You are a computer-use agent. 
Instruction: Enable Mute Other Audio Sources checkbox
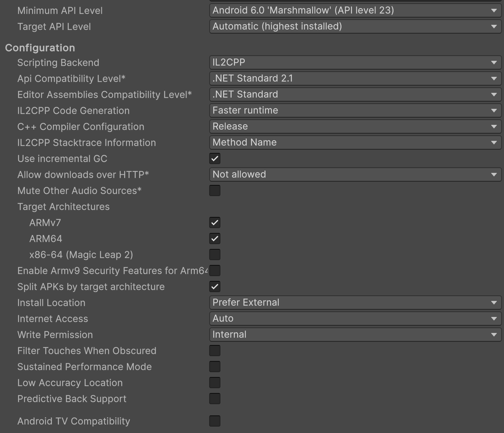[x=215, y=190]
